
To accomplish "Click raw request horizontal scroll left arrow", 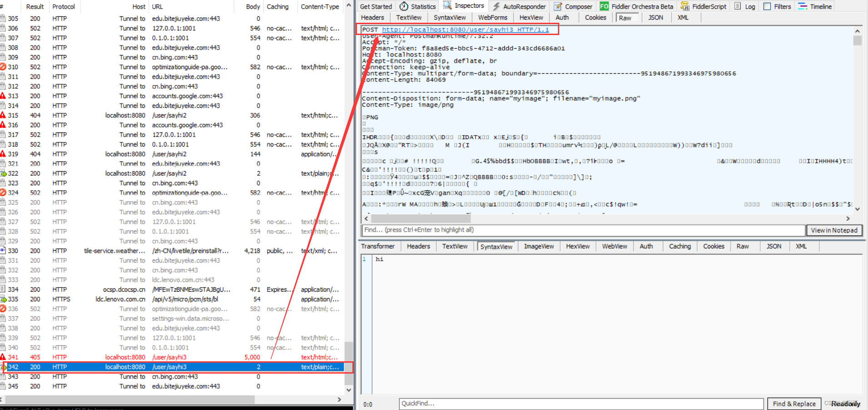I will coord(366,218).
